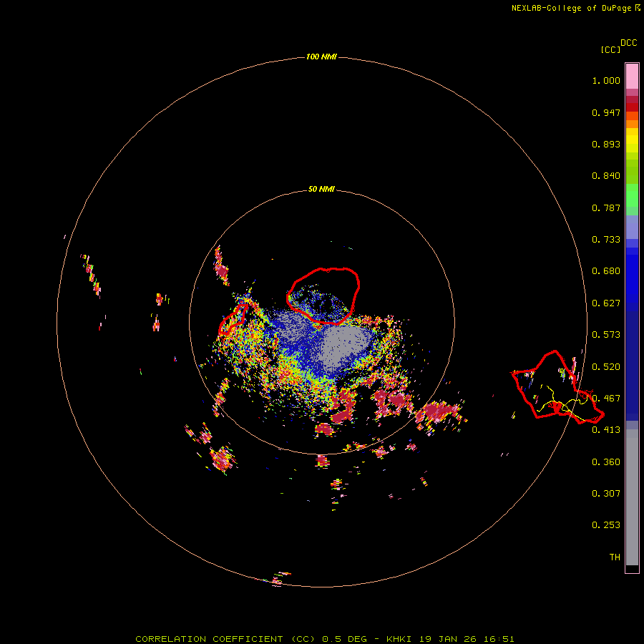644x644 pixels.
Task: Click the 0.787 scale value
Action: (606, 208)
